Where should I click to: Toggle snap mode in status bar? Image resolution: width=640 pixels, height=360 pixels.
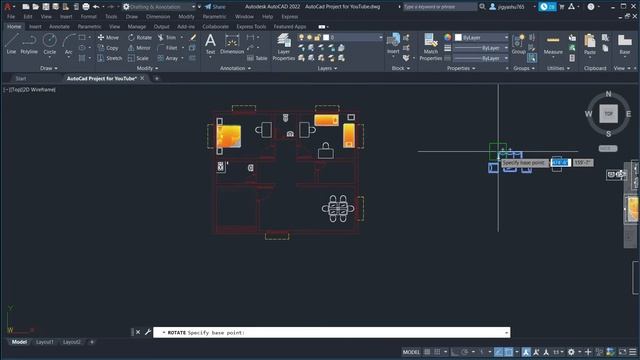coord(437,352)
